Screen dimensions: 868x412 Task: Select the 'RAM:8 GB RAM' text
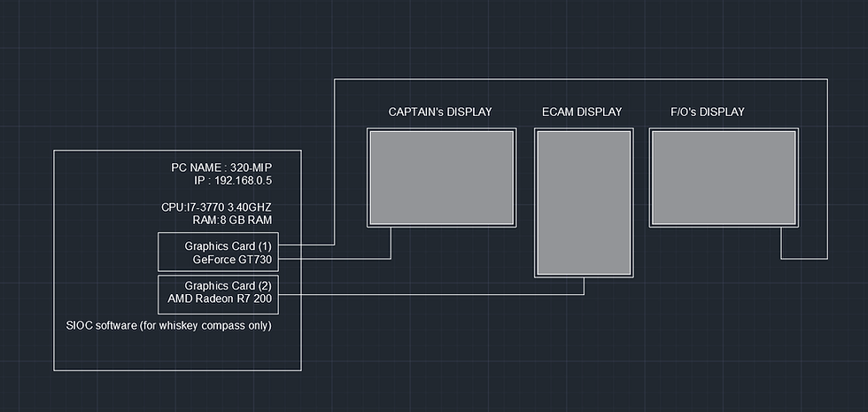[x=232, y=220]
